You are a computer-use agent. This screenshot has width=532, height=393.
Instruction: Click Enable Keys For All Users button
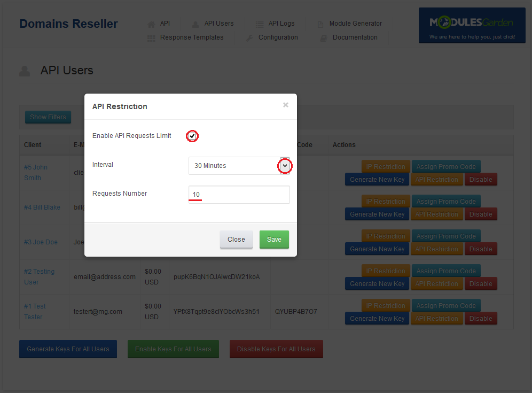click(173, 349)
